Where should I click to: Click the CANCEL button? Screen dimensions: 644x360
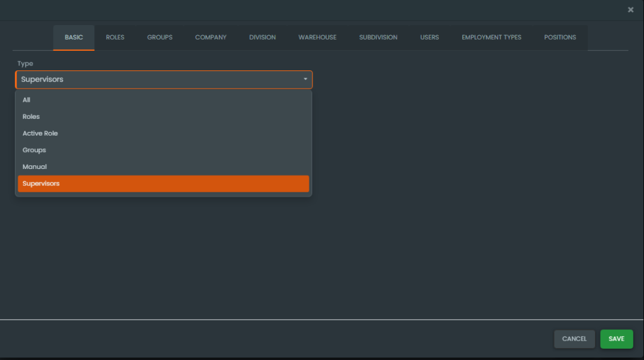(x=574, y=339)
